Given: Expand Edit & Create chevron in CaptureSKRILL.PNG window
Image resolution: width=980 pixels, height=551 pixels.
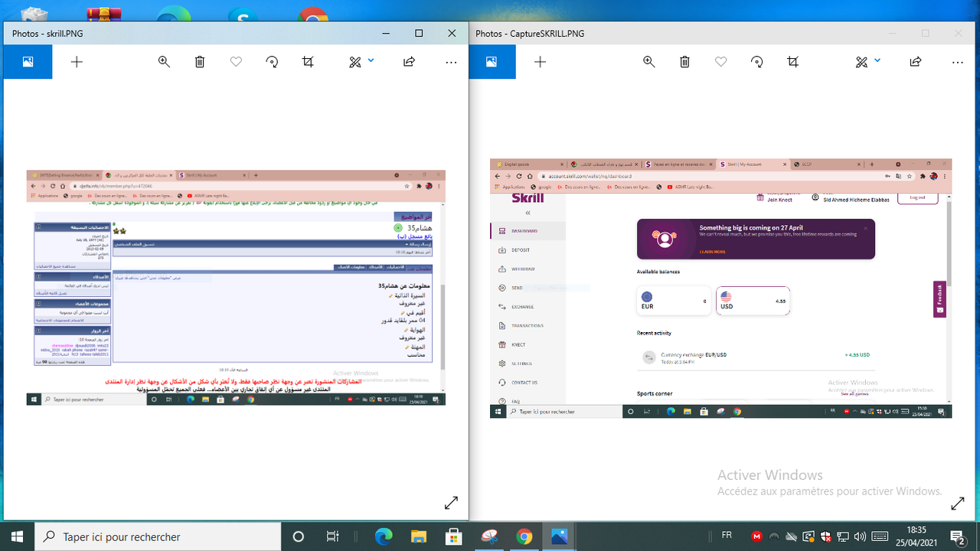Looking at the screenshot, I should (878, 60).
